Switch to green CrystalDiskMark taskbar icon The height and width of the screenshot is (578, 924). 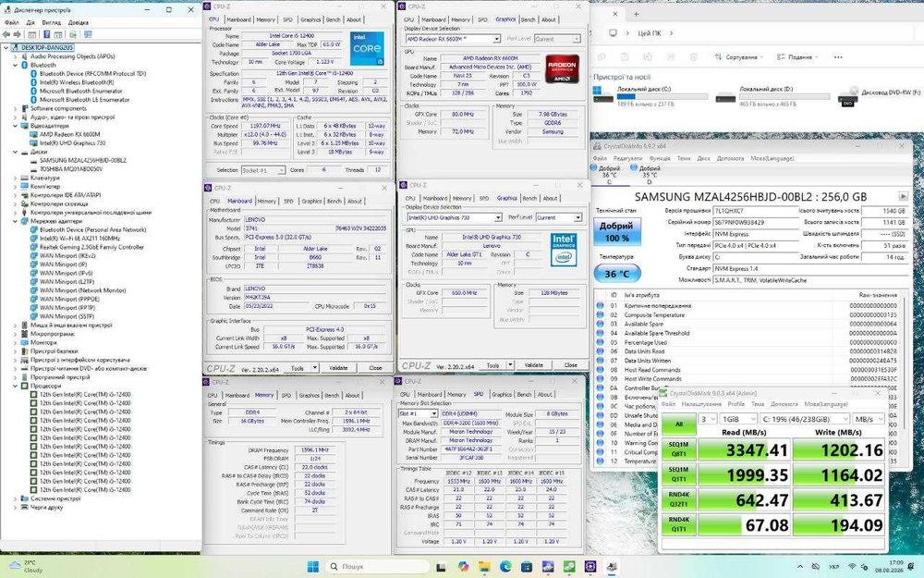coord(569,567)
